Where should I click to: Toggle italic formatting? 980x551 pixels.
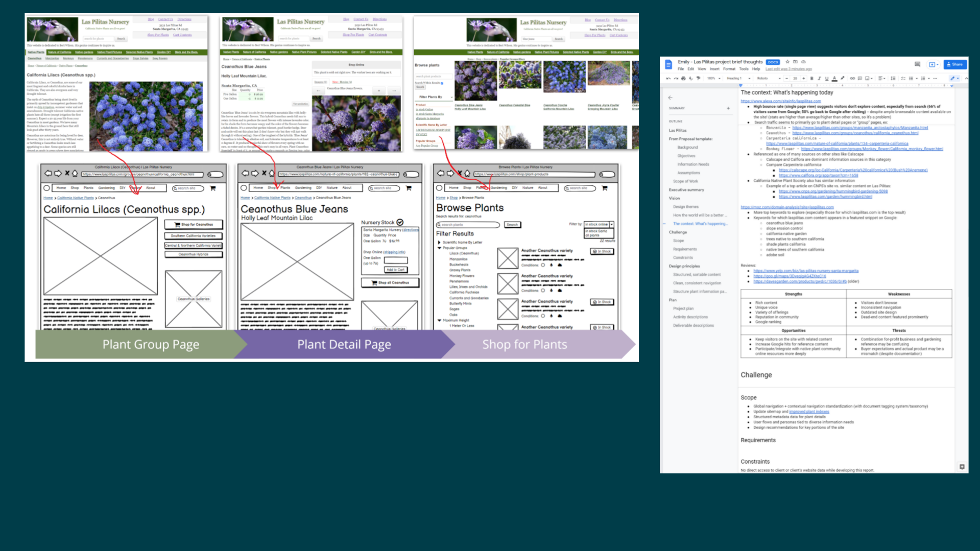click(819, 78)
